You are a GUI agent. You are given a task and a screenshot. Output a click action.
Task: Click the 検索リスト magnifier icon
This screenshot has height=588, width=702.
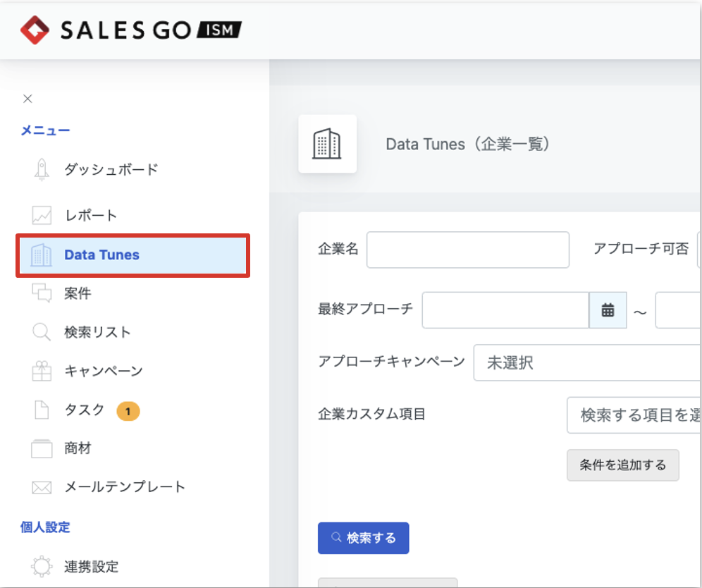click(42, 332)
